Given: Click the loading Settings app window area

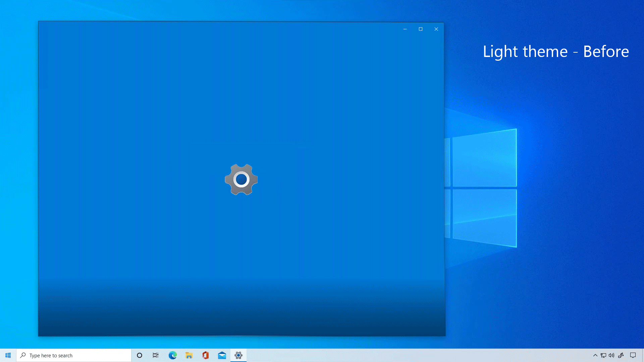Looking at the screenshot, I should 241,179.
